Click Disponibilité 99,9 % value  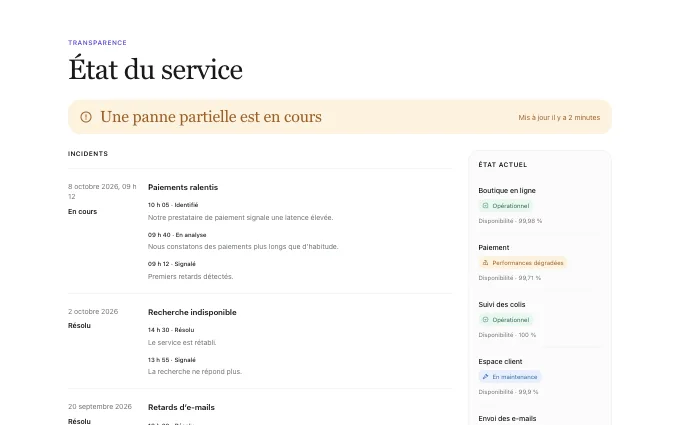click(x=508, y=392)
